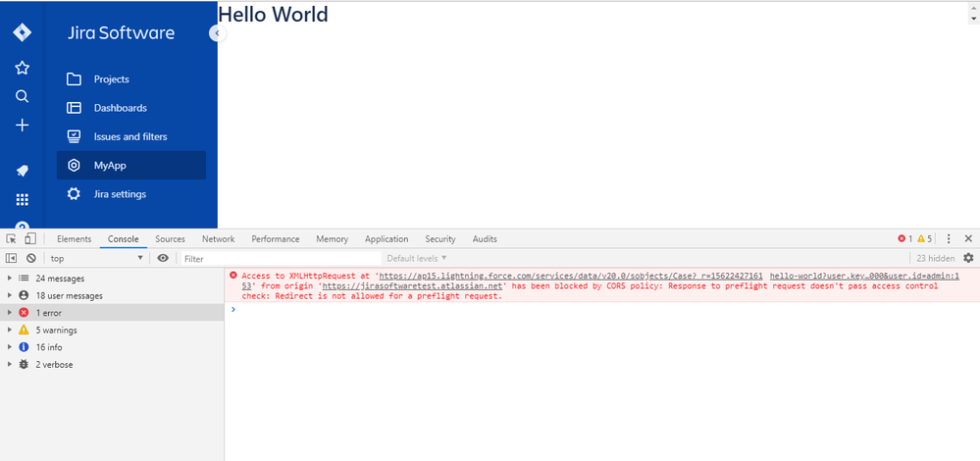This screenshot has height=461, width=980.
Task: Click the Jira settings gear icon
Action: [x=74, y=194]
